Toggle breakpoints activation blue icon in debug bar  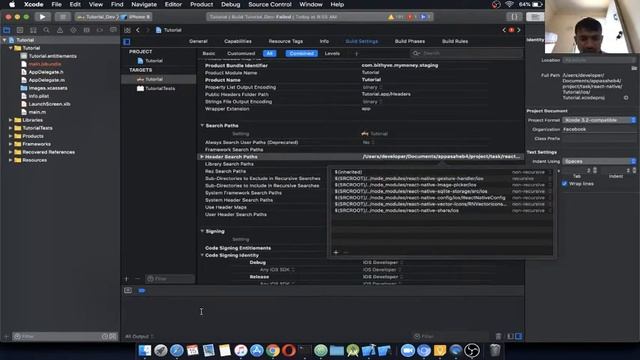[x=142, y=291]
